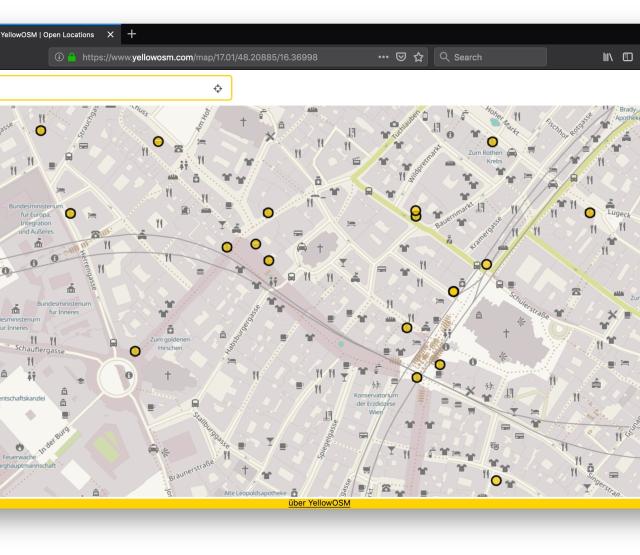The width and height of the screenshot is (640, 555).
Task: Save the page to Pocket
Action: [401, 57]
